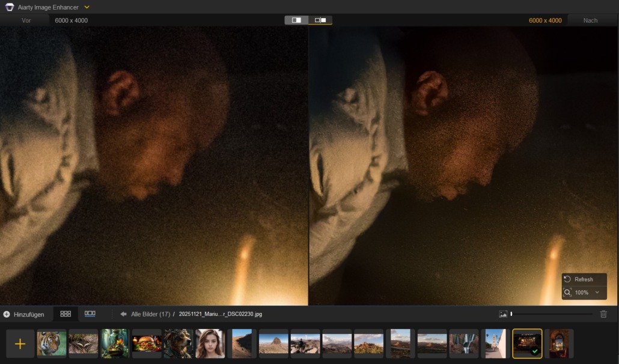Click the Hinzufügen add button

coord(23,314)
